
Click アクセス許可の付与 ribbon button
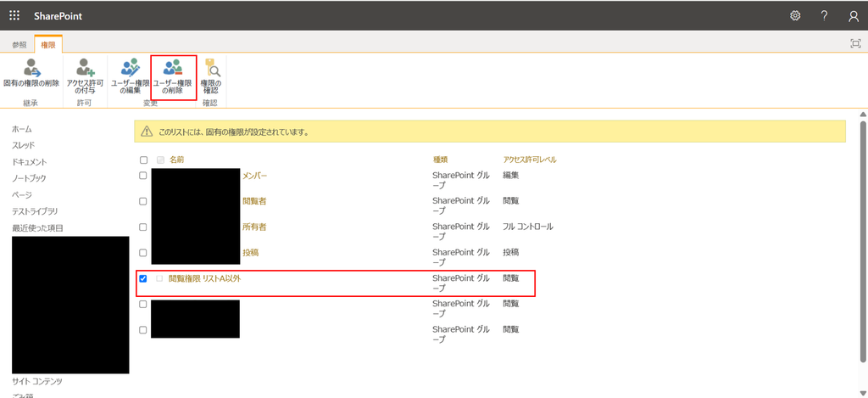click(85, 76)
